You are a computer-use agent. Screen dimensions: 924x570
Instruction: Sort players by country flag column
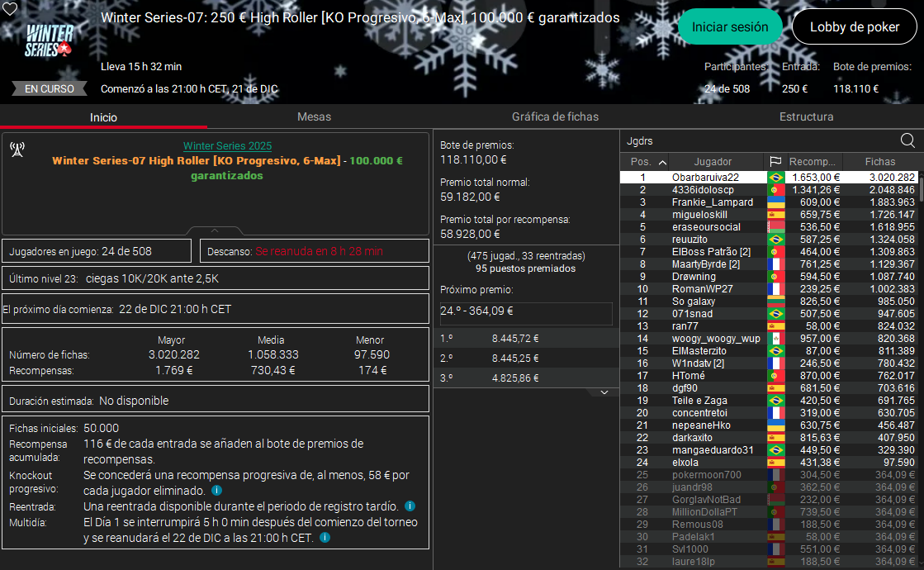pos(775,162)
